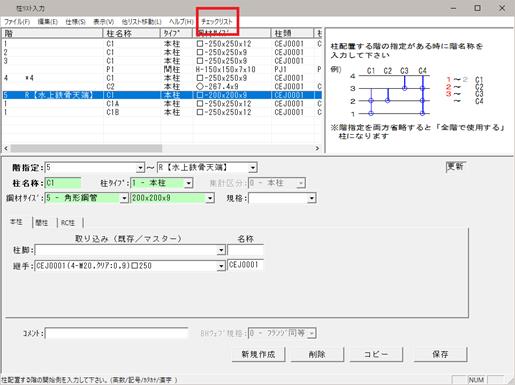Select the P1 間柱 row in list
This screenshot has height=385, width=515.
coord(162,69)
